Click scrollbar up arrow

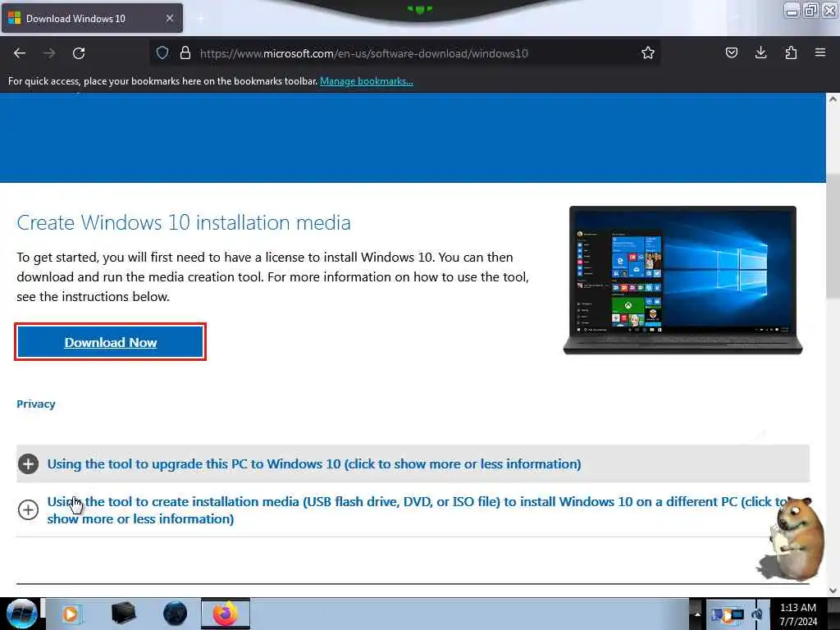click(833, 99)
